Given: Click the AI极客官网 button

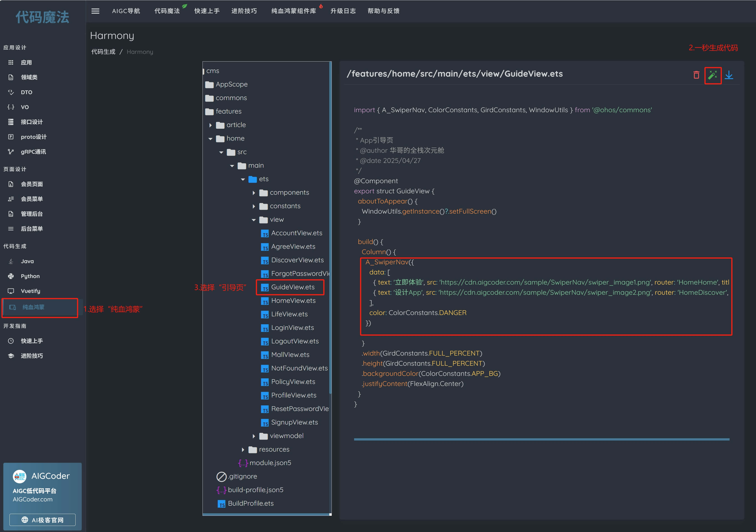Looking at the screenshot, I should click(42, 520).
